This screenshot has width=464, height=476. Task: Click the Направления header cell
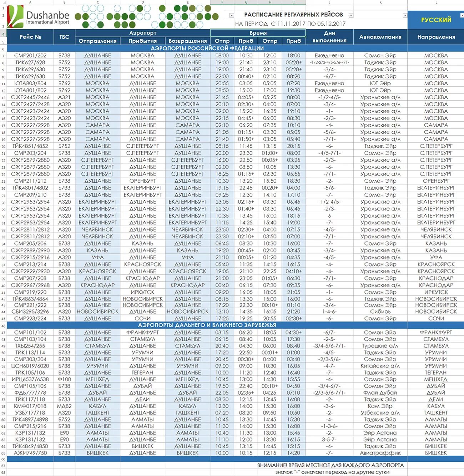[x=436, y=37]
